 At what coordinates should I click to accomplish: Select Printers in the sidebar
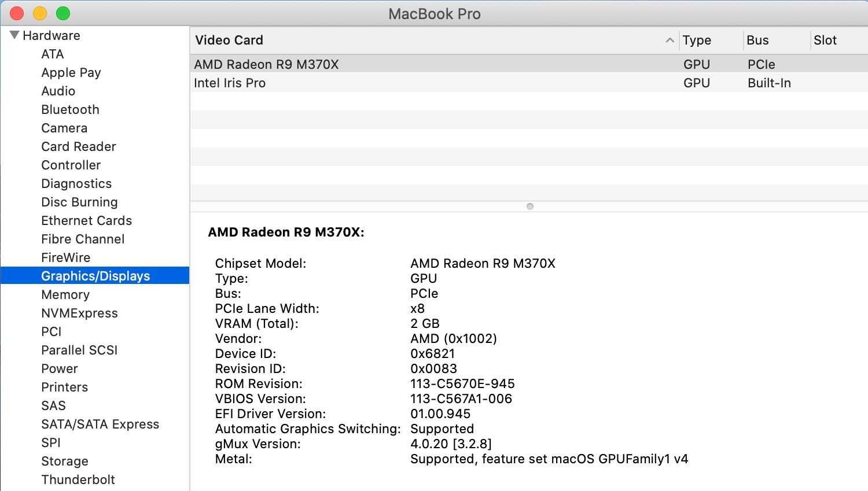coord(64,387)
